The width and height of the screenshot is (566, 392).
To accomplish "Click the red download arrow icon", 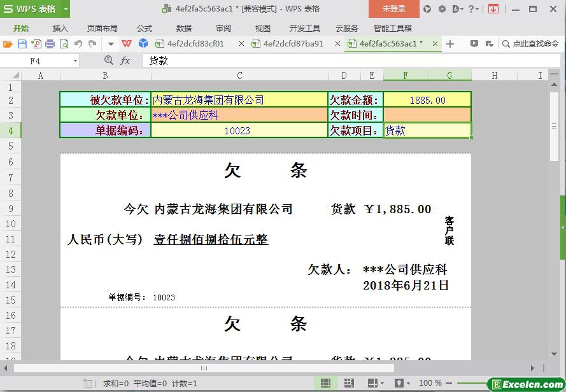I will pos(493,9).
